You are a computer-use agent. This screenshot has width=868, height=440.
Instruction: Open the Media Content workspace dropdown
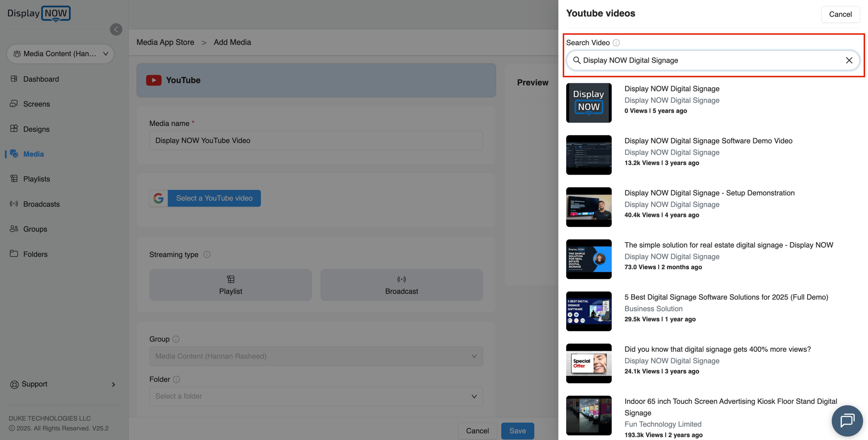tap(60, 53)
